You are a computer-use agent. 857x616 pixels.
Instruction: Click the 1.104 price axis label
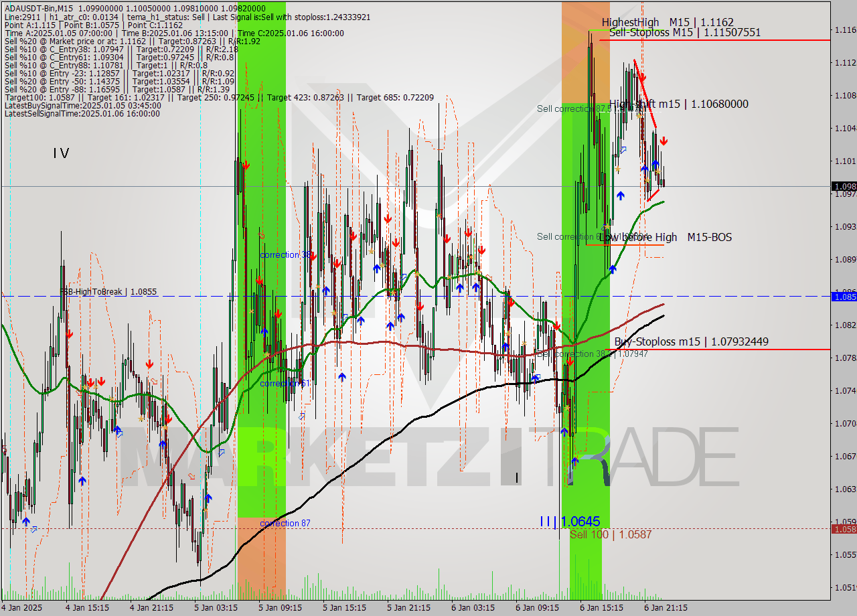tap(846, 129)
